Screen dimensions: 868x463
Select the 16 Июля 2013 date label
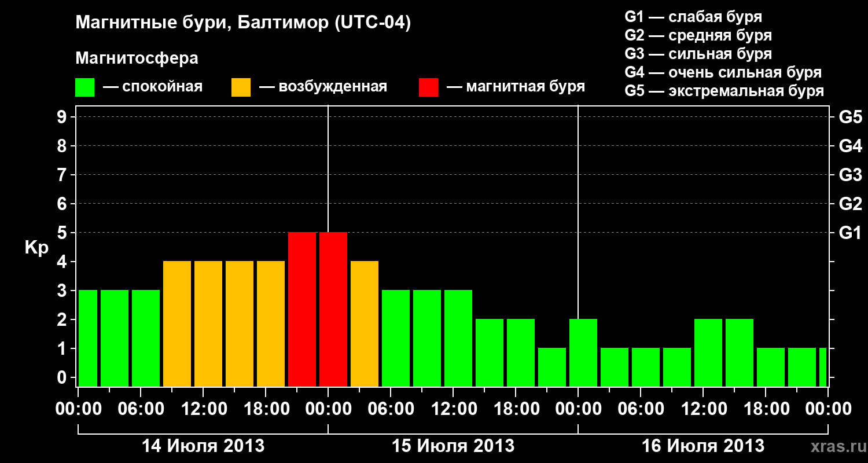tap(703, 446)
